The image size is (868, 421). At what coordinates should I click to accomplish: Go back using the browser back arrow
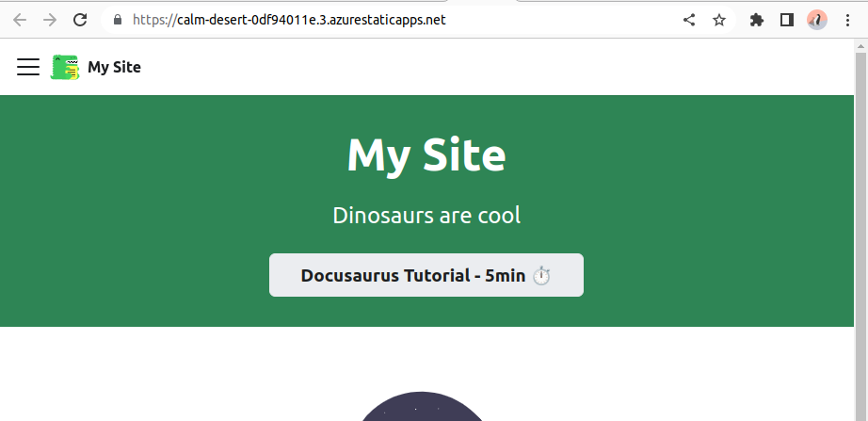20,21
